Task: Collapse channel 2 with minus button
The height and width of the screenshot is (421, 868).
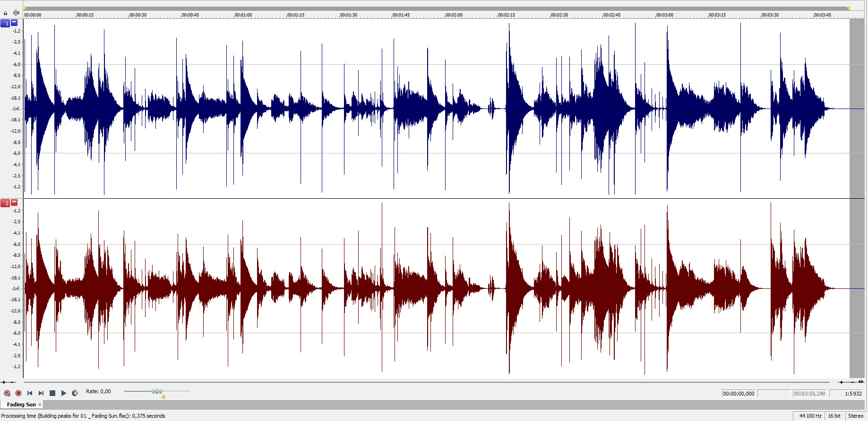Action: pyautogui.click(x=14, y=202)
